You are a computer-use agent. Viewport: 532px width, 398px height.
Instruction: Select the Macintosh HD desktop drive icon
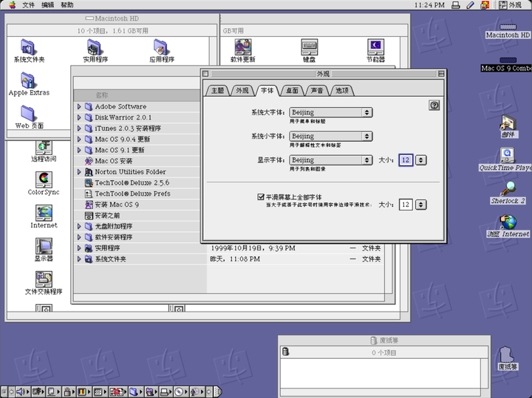click(508, 27)
